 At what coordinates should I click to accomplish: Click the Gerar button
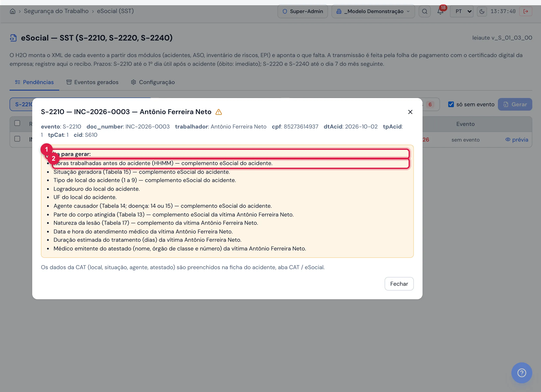tap(515, 104)
